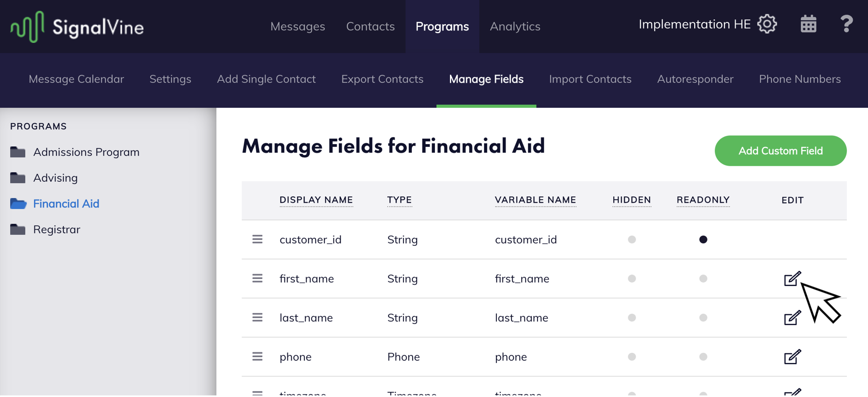Open the Advising program
The height and width of the screenshot is (397, 868).
coord(55,178)
